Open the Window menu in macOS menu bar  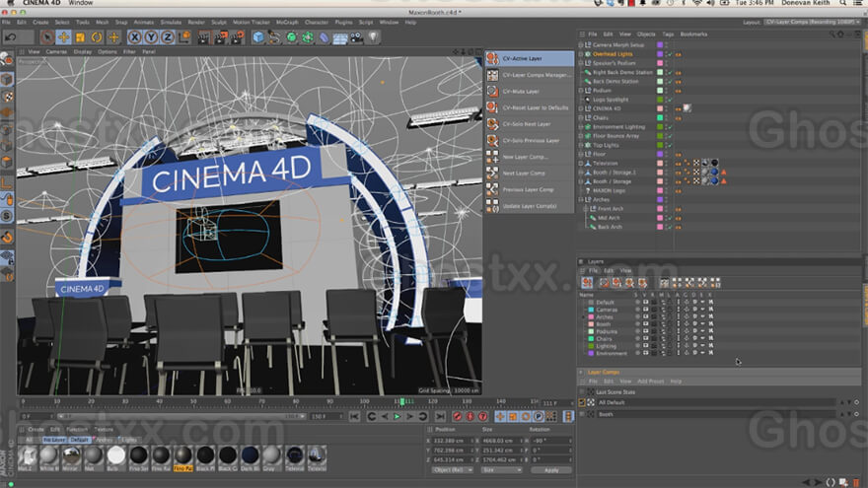click(x=80, y=3)
